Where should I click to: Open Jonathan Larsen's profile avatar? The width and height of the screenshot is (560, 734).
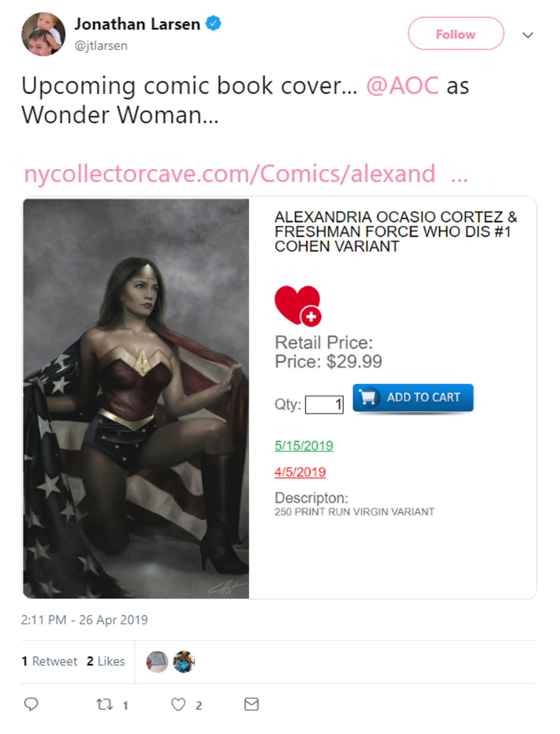(43, 34)
